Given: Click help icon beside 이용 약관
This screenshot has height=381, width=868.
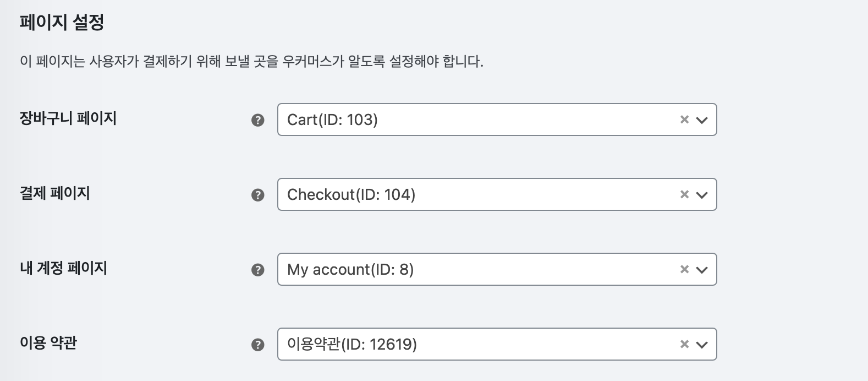Looking at the screenshot, I should 257,345.
